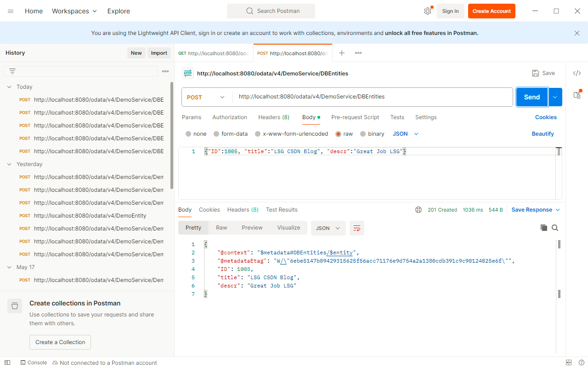Toggle two-pane layout icon
Screen dimensions: 588x368
569,362
